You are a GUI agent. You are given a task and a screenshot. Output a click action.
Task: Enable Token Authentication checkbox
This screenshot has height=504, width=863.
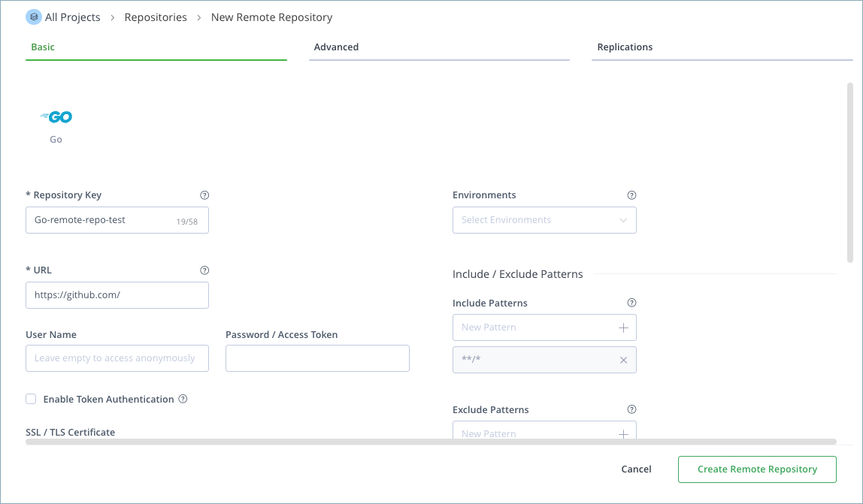coord(31,399)
